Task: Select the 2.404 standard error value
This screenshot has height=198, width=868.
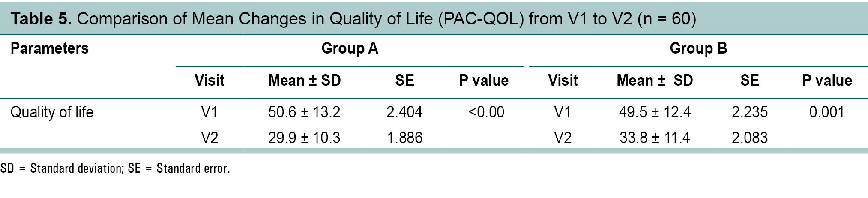Action: pos(404,112)
